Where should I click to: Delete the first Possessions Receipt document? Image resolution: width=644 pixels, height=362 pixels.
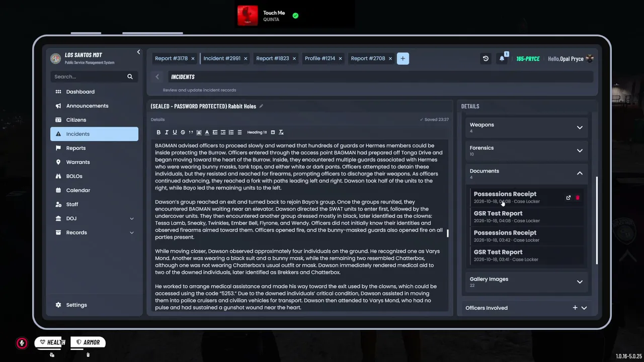pyautogui.click(x=578, y=198)
